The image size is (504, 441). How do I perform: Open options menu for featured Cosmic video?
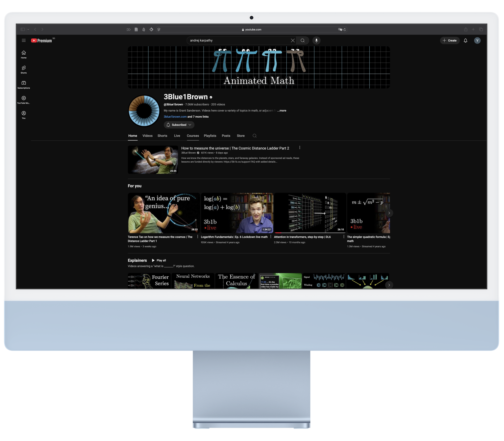coord(299,148)
